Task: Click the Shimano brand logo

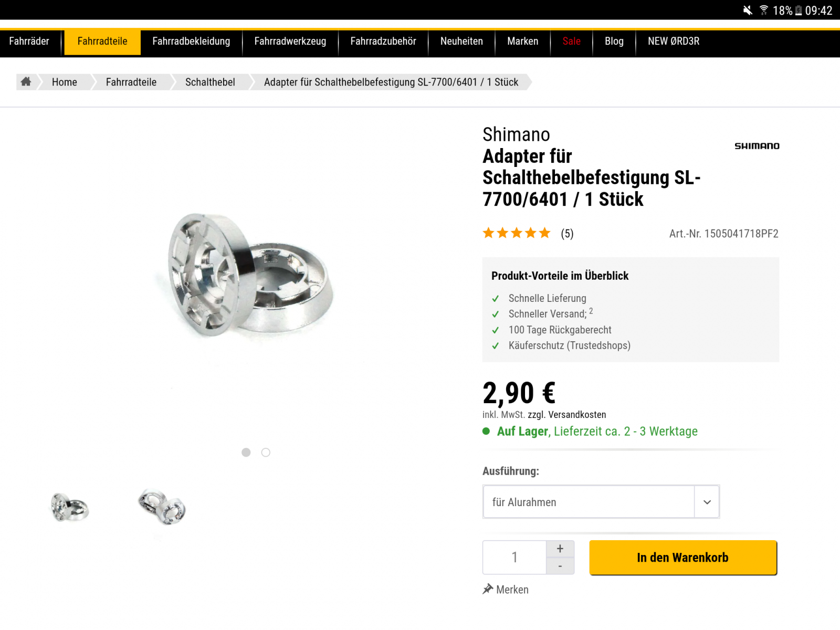Action: click(x=757, y=146)
